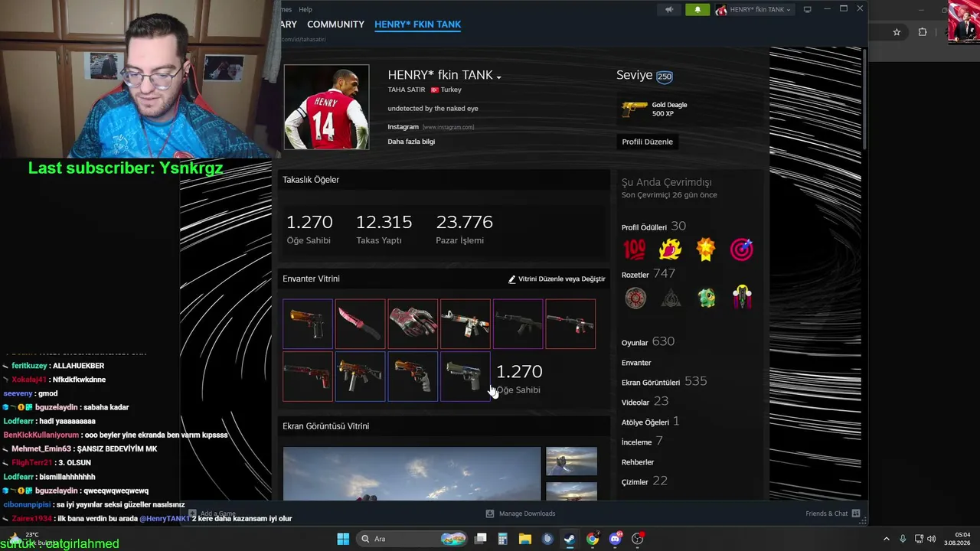The width and height of the screenshot is (980, 551).
Task: Open the Gold Deagle badge icon
Action: tap(634, 109)
